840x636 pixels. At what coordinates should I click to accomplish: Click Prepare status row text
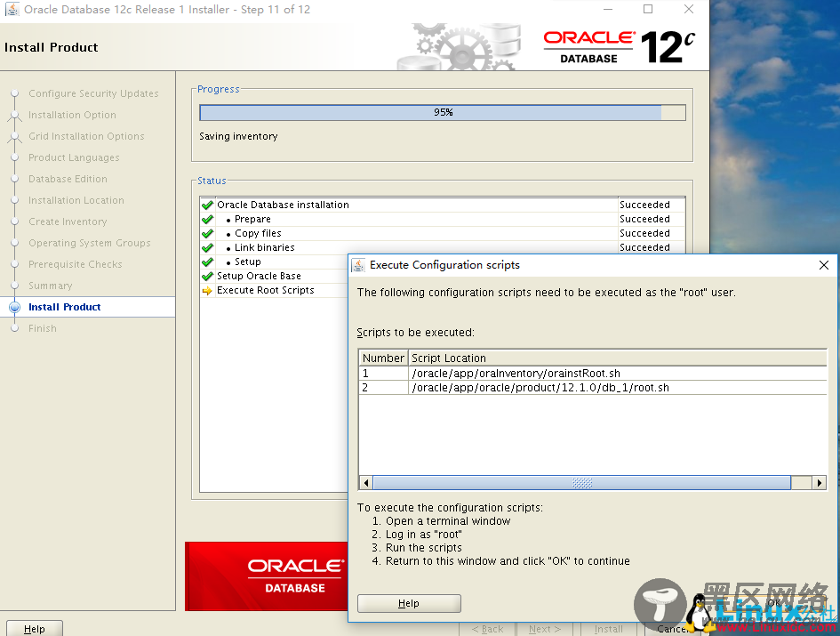pos(252,220)
